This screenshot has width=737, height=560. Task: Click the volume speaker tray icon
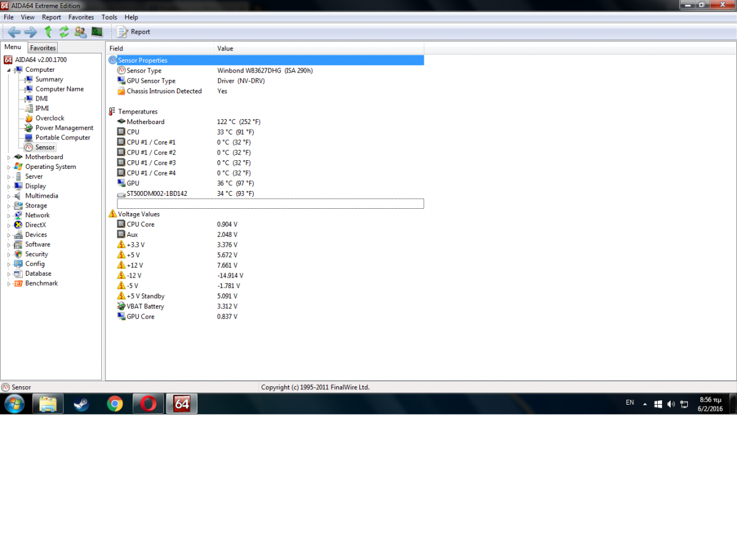point(671,404)
